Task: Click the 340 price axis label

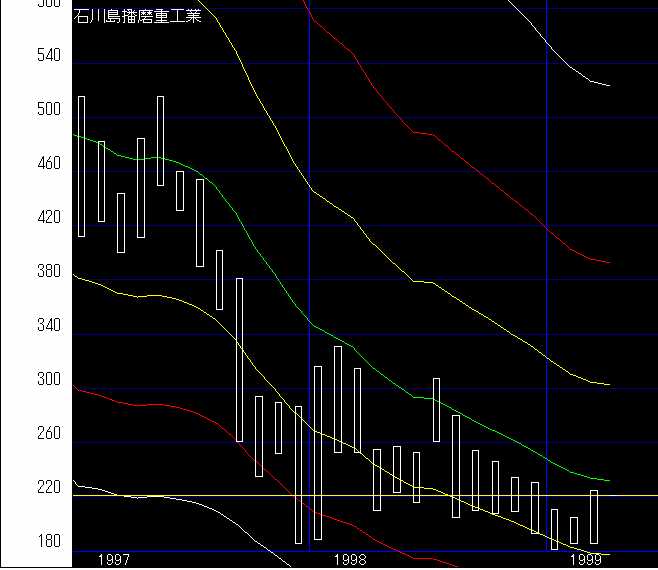Action: coord(48,326)
